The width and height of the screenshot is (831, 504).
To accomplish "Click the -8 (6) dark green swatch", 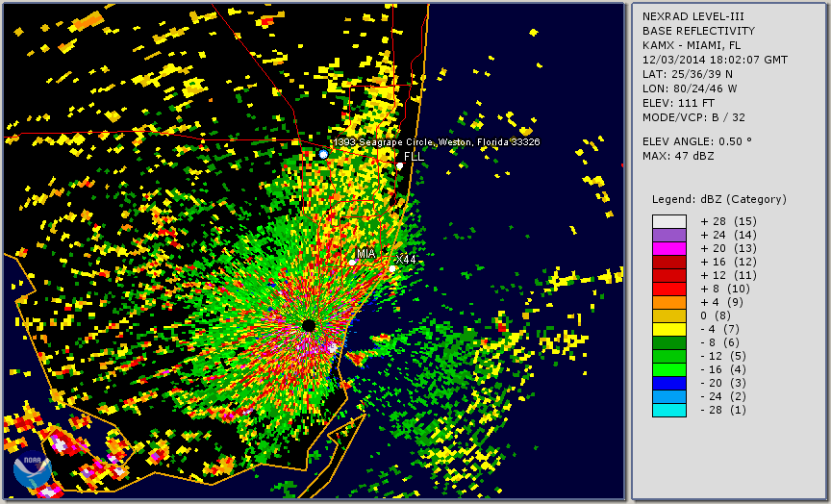I will 669,342.
